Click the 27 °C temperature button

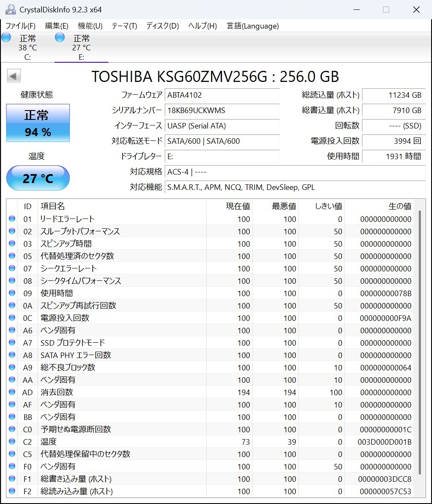38,178
